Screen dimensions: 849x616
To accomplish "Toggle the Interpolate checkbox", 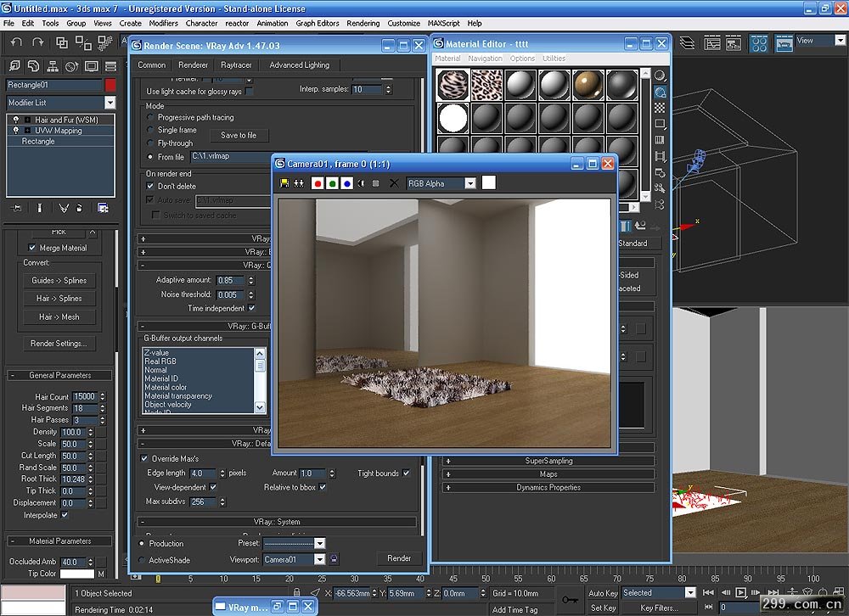I will [65, 515].
